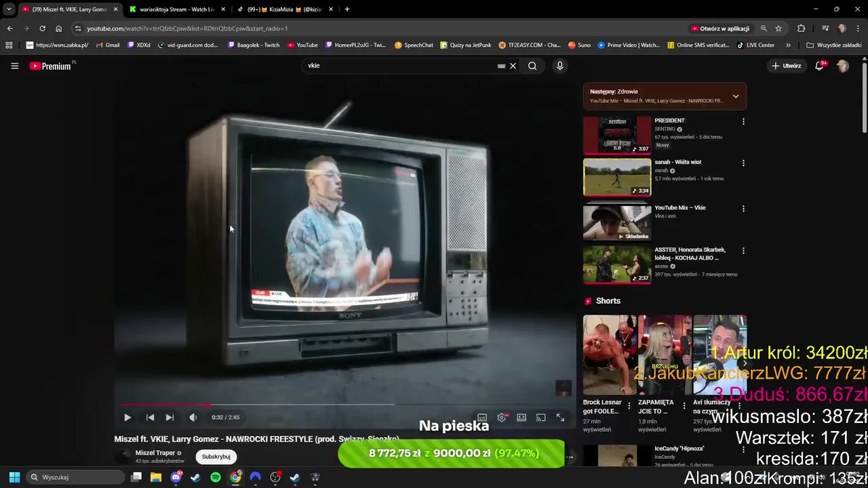Open options menu for PRESIDENT video

tap(743, 121)
